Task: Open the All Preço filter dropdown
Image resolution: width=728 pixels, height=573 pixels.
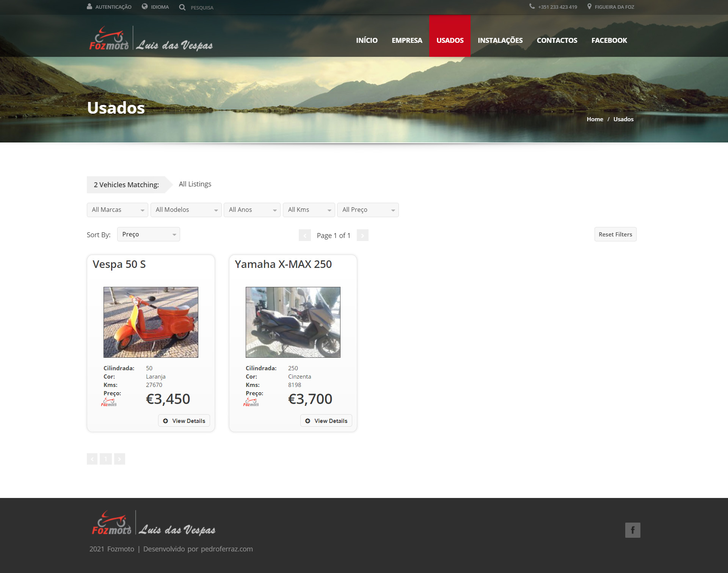Action: tap(368, 210)
